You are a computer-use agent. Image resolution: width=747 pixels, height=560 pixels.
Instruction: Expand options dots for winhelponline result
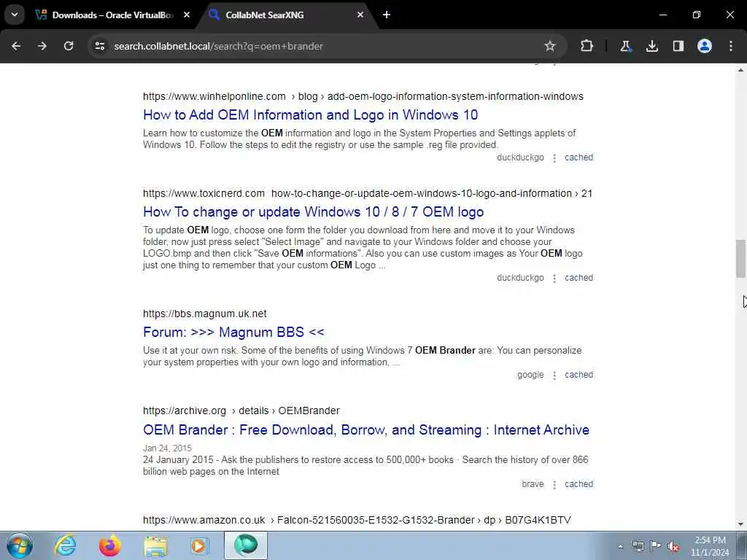[554, 157]
